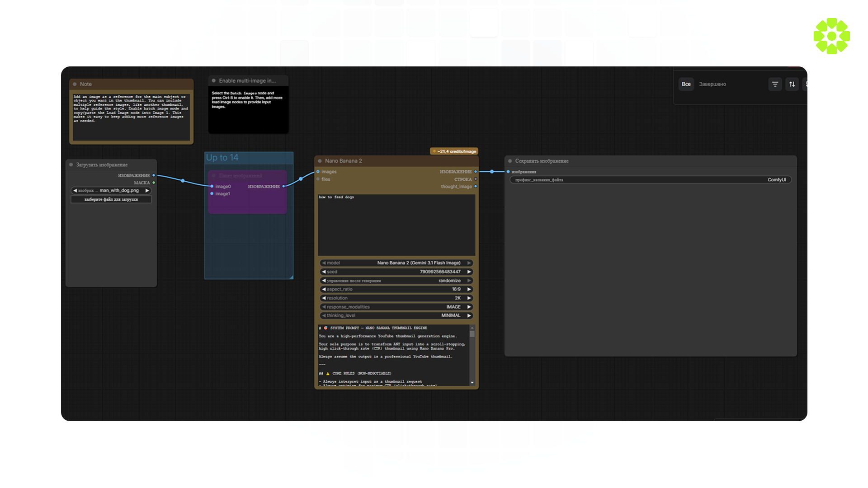Open the resolution 2K dropdown
Image resolution: width=868 pixels, height=488 pixels.
(x=396, y=298)
